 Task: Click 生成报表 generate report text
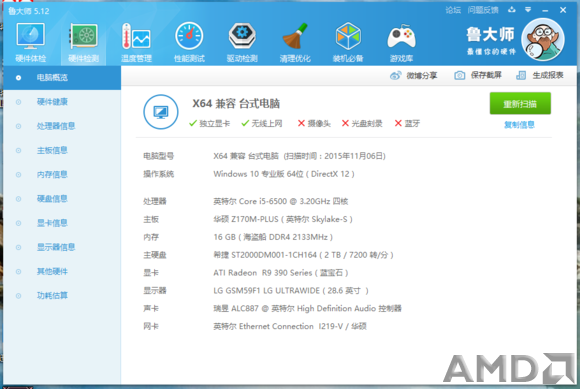click(x=548, y=75)
